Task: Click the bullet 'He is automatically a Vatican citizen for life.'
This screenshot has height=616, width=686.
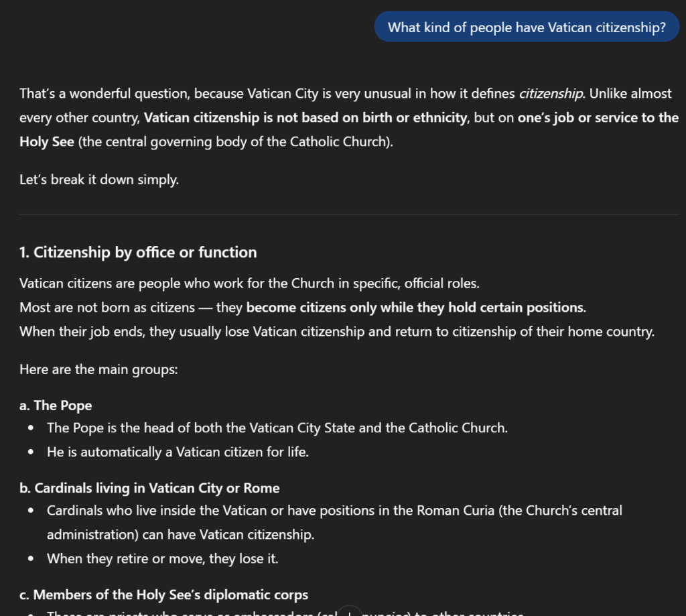Action: click(x=178, y=452)
